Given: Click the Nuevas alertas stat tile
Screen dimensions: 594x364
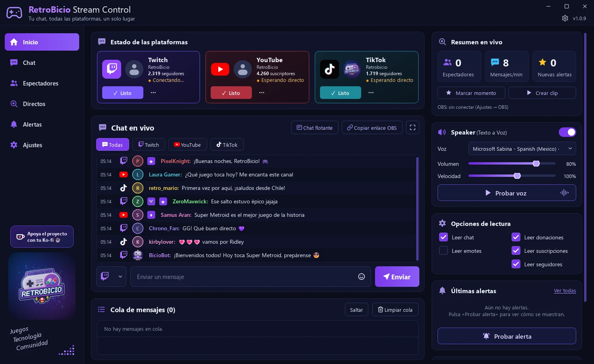Looking at the screenshot, I should coord(554,66).
